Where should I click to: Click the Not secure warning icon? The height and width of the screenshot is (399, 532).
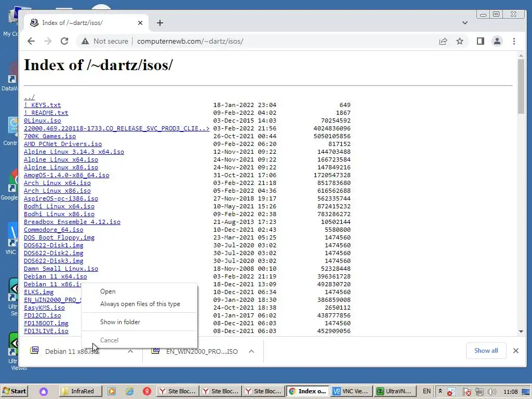pos(85,42)
